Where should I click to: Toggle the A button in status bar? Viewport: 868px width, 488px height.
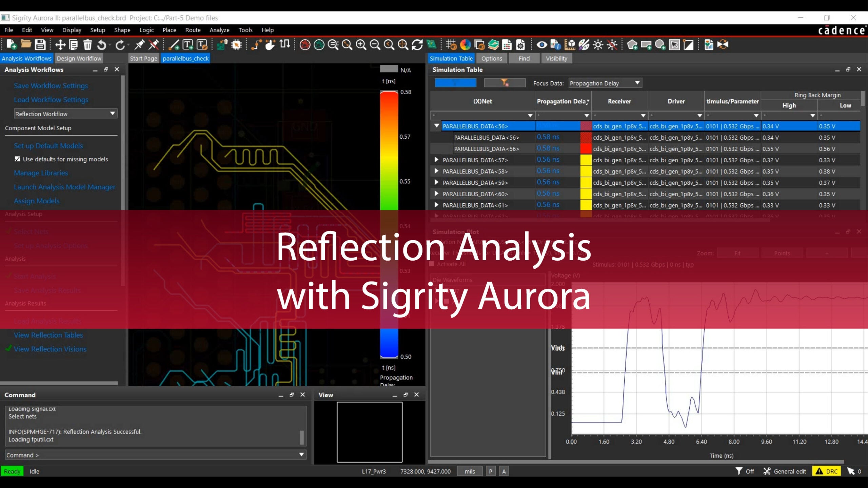(504, 471)
